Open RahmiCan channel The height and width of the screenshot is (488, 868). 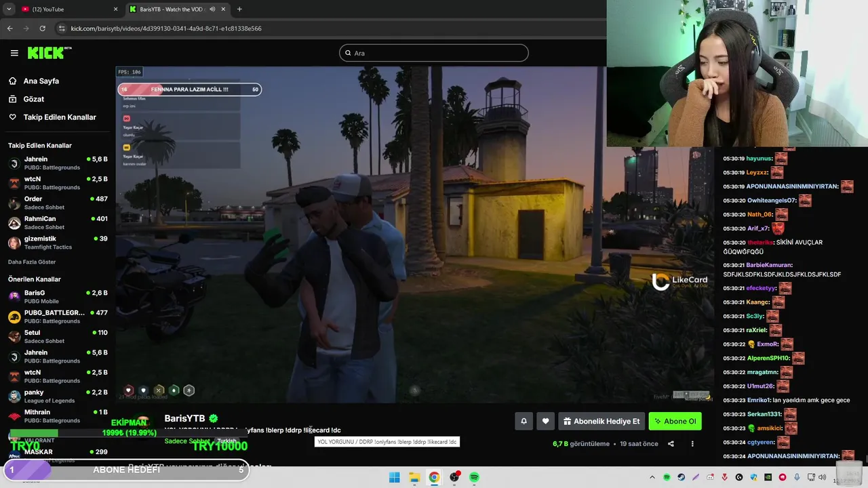point(58,223)
